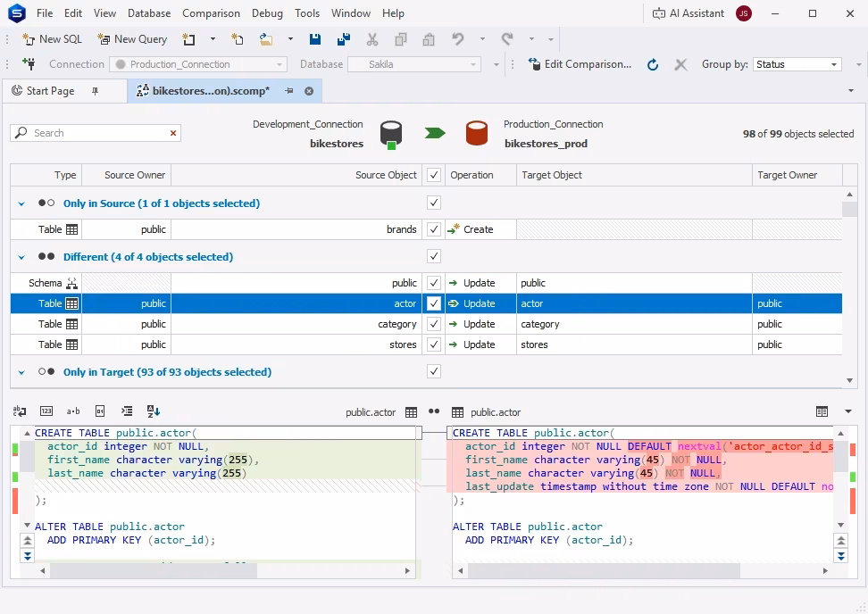Click the New Query toolbar button
This screenshot has width=868, height=614.
pos(132,39)
